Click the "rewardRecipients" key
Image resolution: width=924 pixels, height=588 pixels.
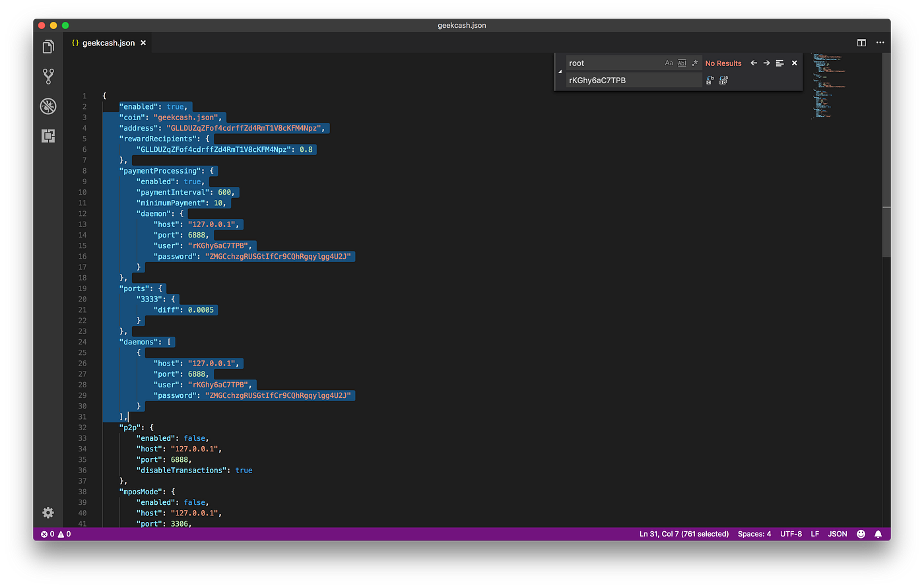tap(160, 139)
